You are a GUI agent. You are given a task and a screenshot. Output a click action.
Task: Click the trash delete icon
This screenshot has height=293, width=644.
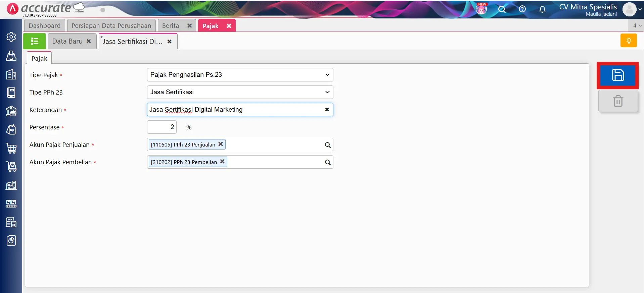click(x=618, y=101)
